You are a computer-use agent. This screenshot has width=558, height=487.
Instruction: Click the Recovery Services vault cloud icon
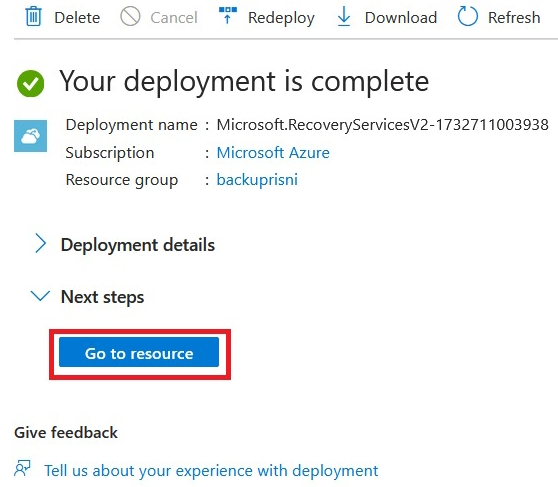(x=31, y=136)
